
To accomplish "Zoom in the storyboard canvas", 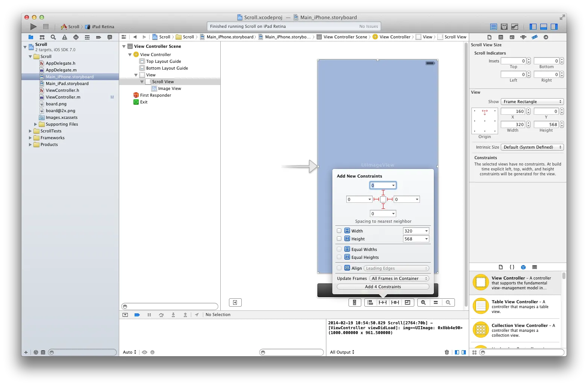I will point(448,302).
